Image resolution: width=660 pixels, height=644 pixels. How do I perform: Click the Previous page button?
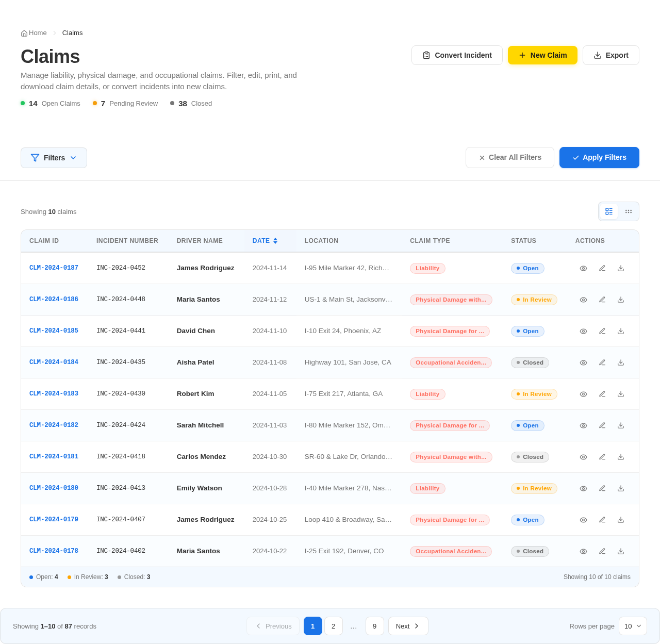pos(273,626)
